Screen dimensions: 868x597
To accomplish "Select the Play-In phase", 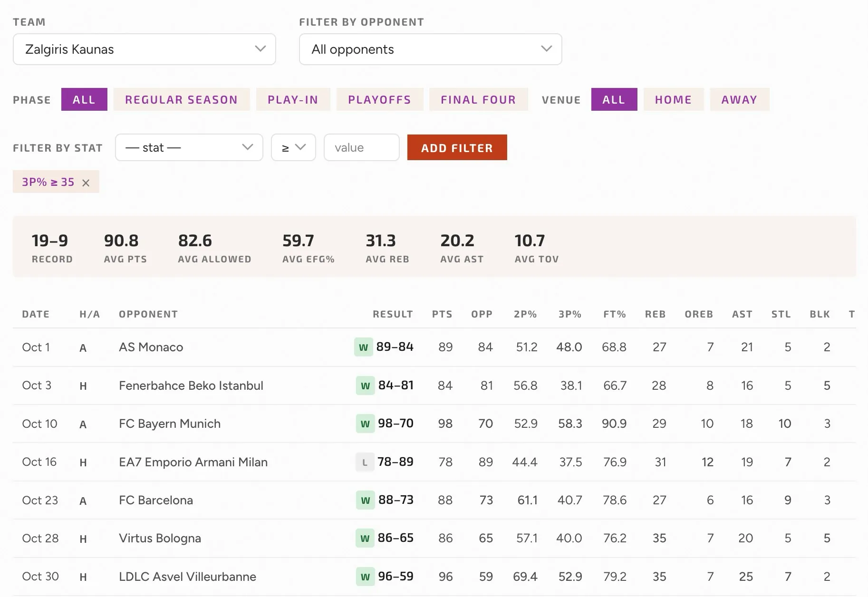I will pyautogui.click(x=293, y=99).
